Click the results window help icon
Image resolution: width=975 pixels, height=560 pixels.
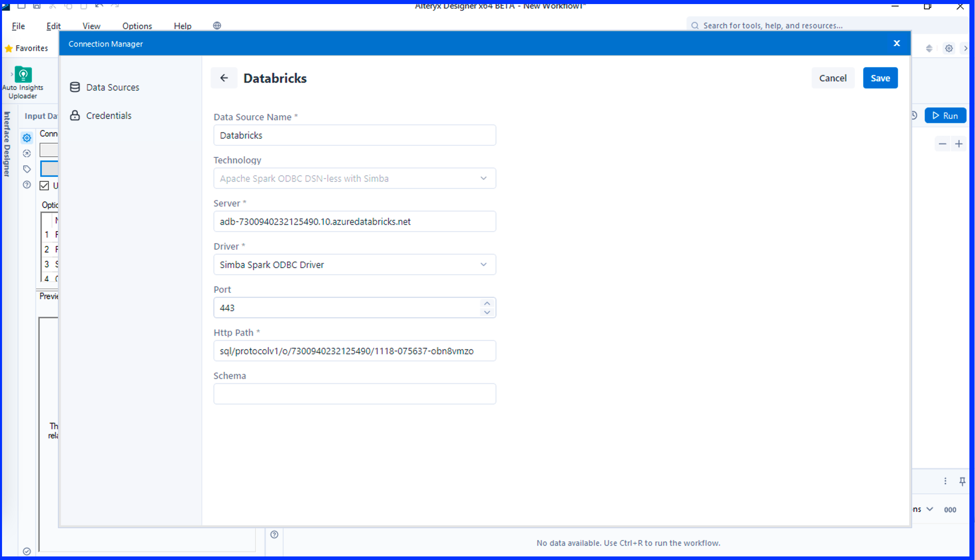tap(274, 534)
